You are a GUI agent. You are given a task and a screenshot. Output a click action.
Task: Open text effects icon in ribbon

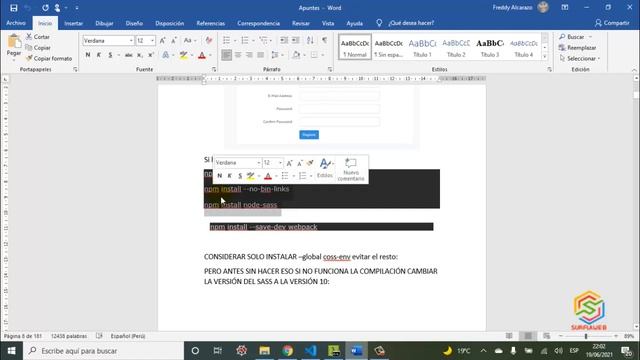click(x=165, y=55)
